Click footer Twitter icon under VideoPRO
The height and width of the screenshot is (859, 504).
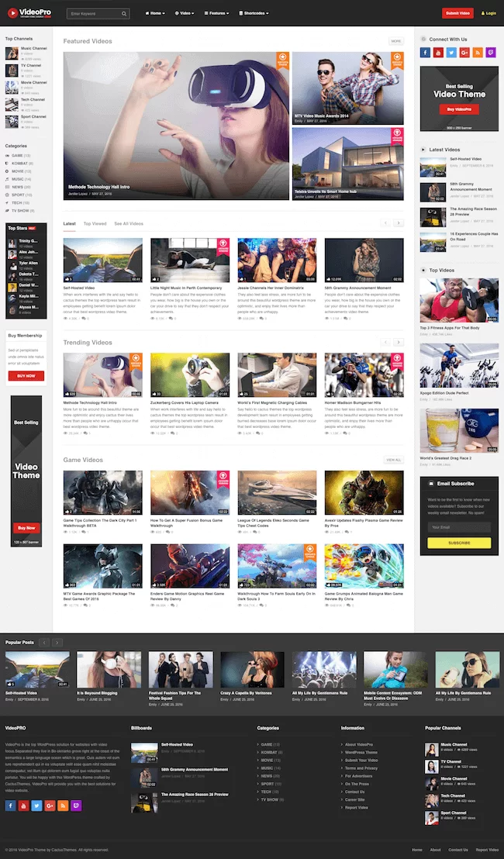pyautogui.click(x=36, y=806)
